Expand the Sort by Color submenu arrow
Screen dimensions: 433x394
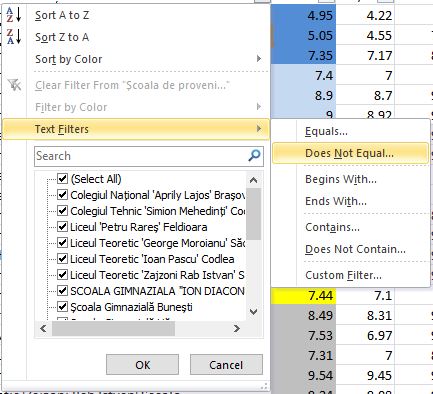click(x=259, y=59)
